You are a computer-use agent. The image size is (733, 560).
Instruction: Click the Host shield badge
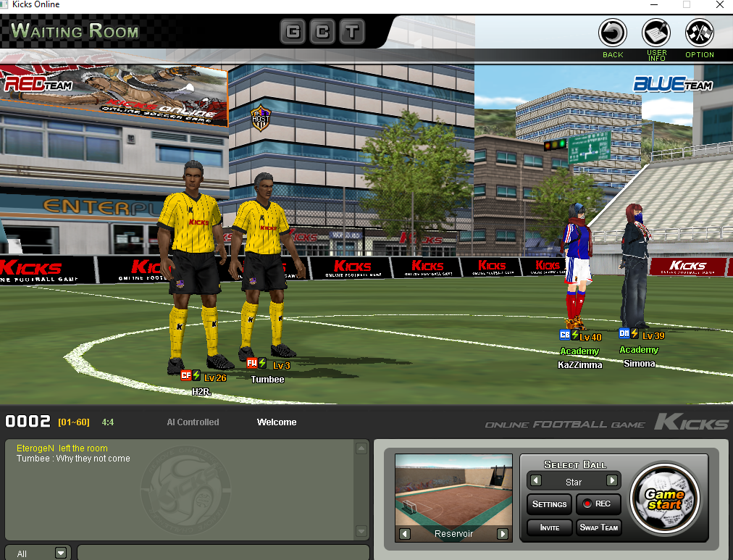pos(260,118)
